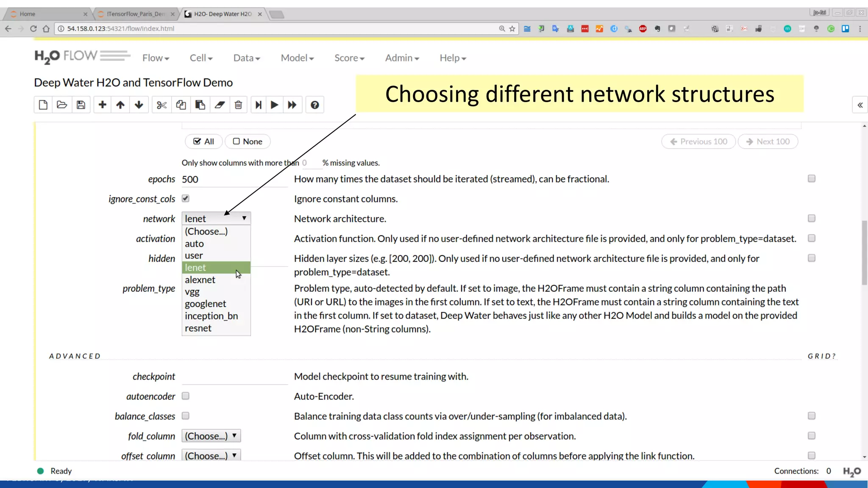Open the Score menu

(x=349, y=58)
